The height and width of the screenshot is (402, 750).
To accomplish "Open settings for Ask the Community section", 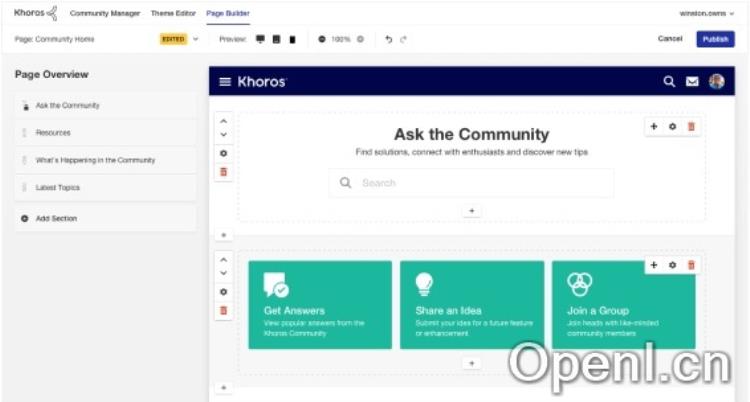I will (223, 154).
